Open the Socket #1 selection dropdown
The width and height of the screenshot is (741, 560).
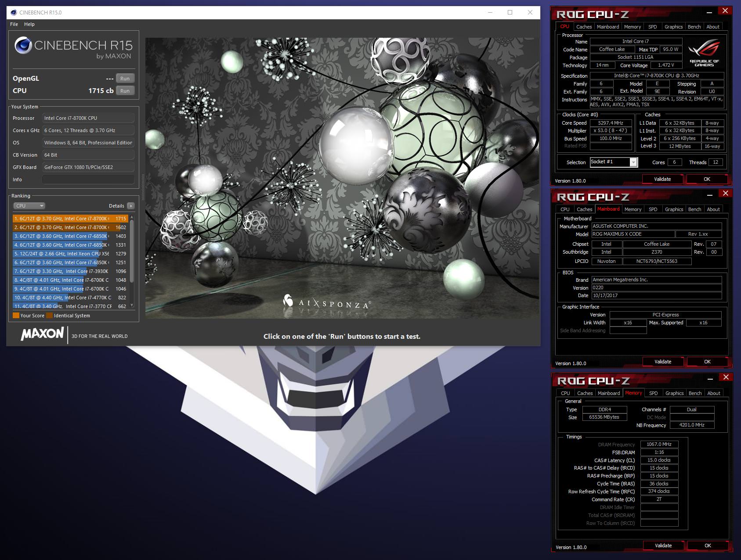point(633,162)
